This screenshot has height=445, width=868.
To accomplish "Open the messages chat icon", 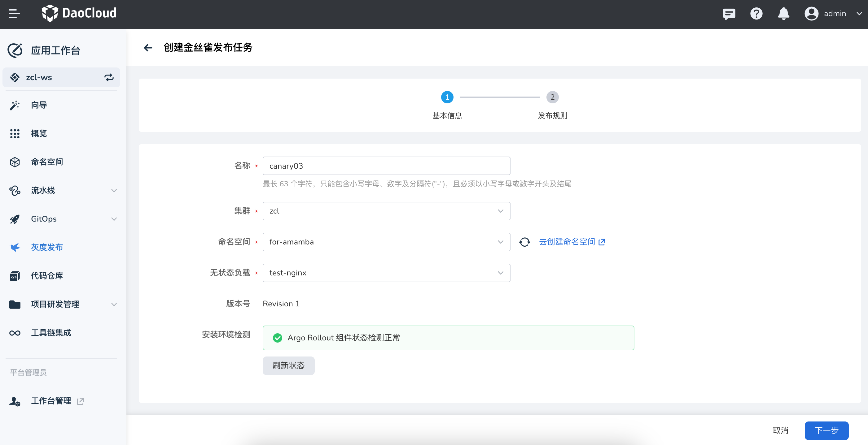I will click(x=729, y=14).
